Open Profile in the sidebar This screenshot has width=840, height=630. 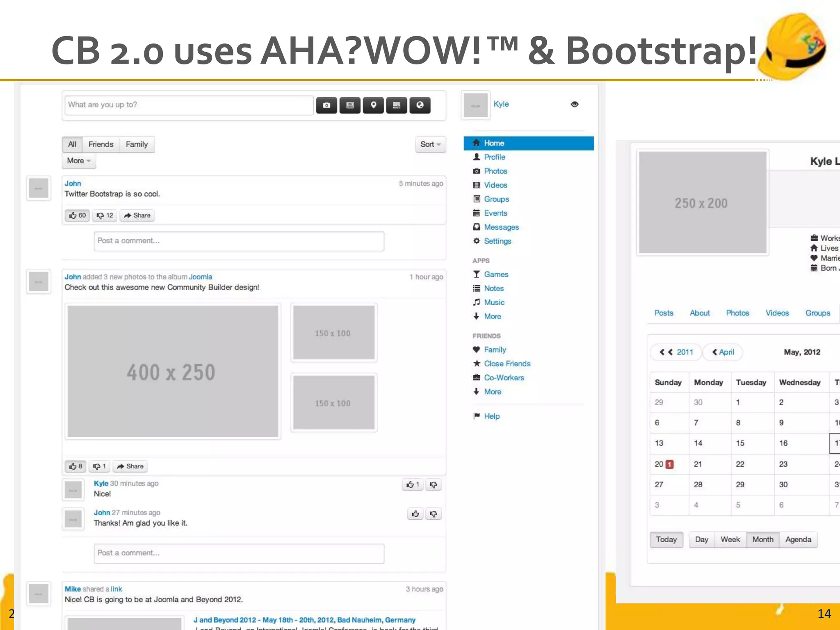click(494, 157)
